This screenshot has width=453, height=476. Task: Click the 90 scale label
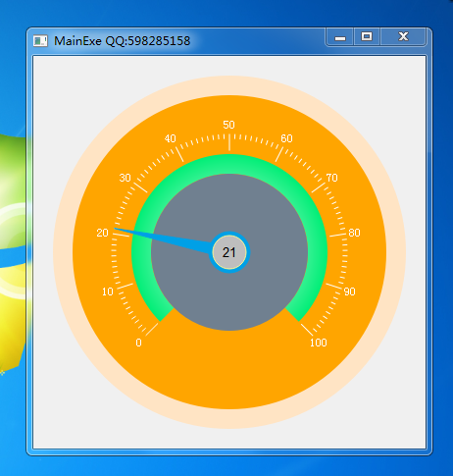(349, 291)
